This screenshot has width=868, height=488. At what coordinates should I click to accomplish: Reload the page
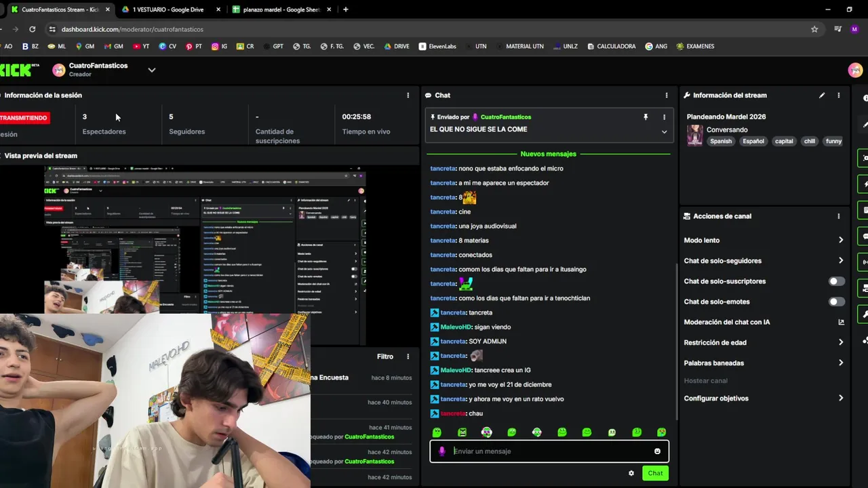coord(32,29)
